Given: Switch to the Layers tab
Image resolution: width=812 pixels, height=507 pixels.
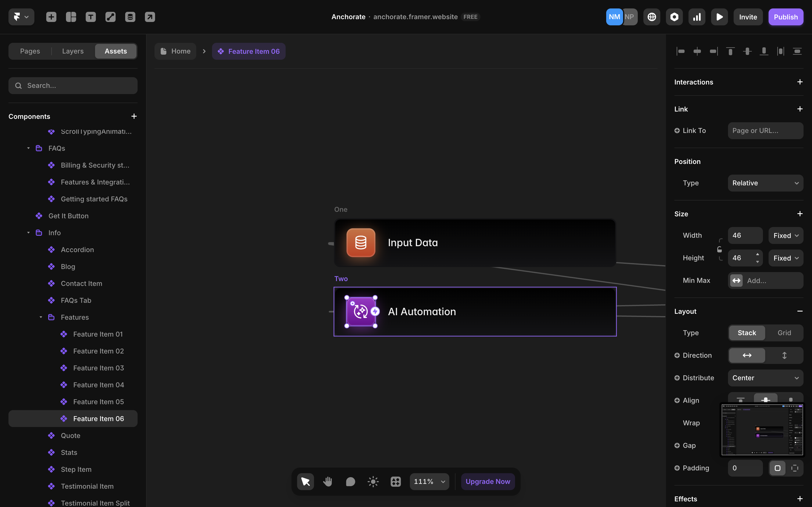Looking at the screenshot, I should [72, 51].
